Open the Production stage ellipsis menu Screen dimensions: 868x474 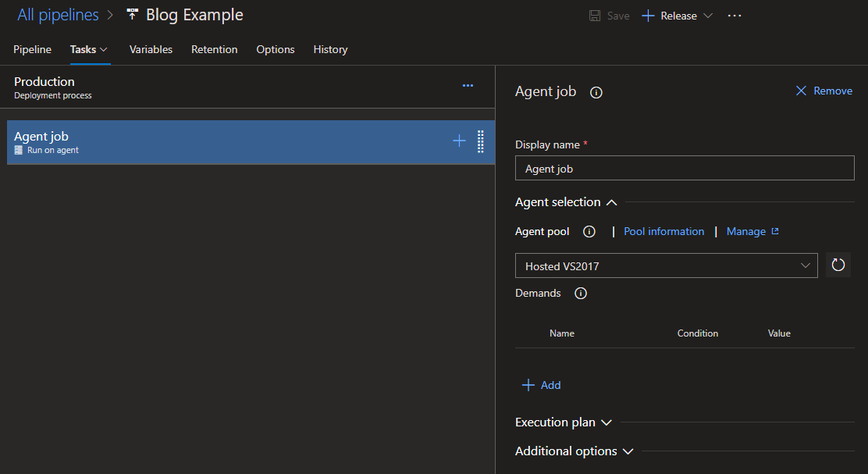[x=468, y=86]
